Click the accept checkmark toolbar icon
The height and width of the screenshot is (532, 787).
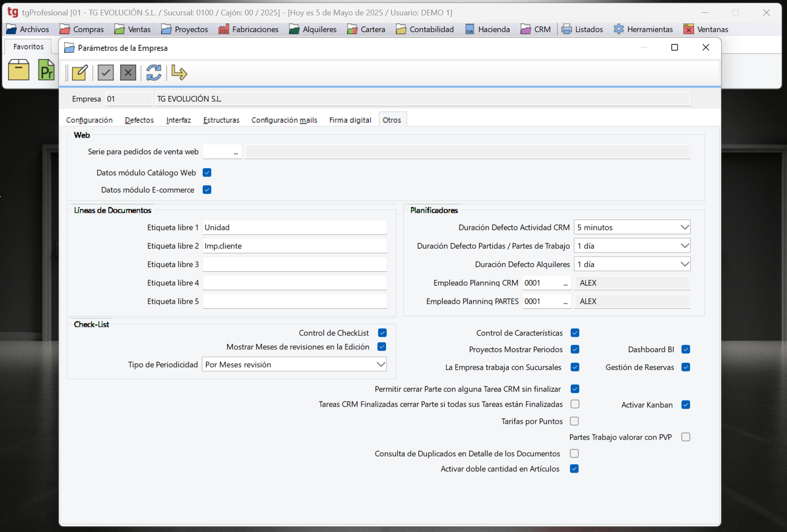point(106,73)
